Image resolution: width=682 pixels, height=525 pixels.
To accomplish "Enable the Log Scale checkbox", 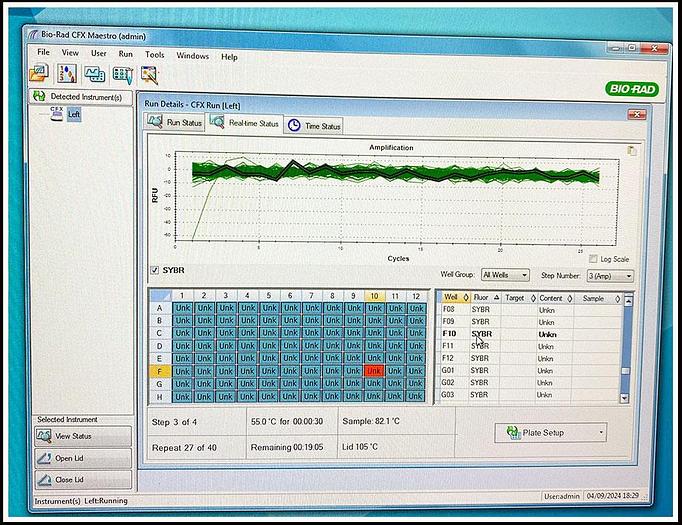I will pos(593,259).
